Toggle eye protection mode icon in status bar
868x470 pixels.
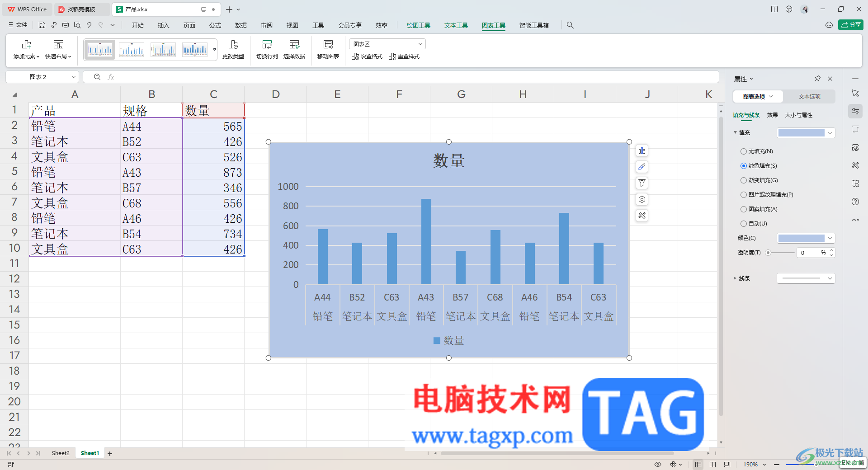pos(658,464)
